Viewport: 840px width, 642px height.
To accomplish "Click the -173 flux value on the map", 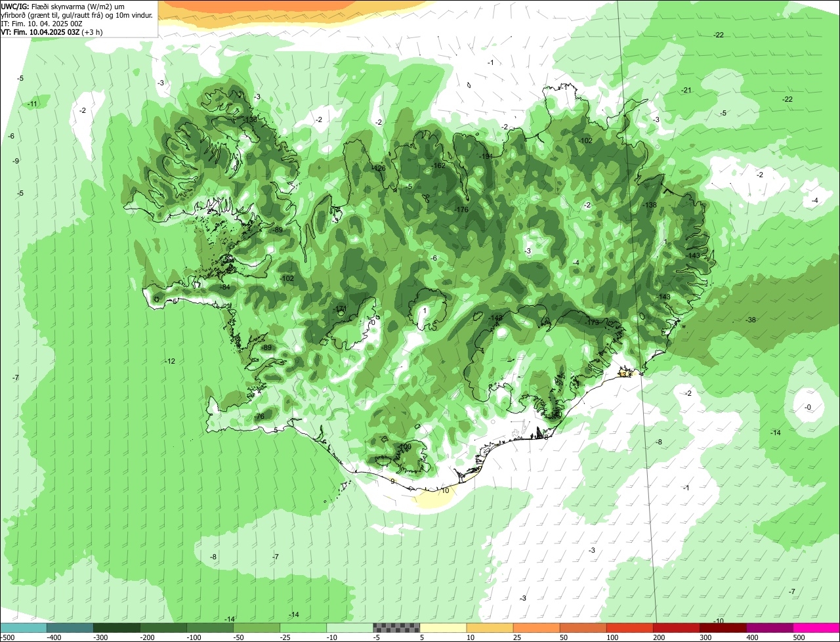I will [593, 322].
